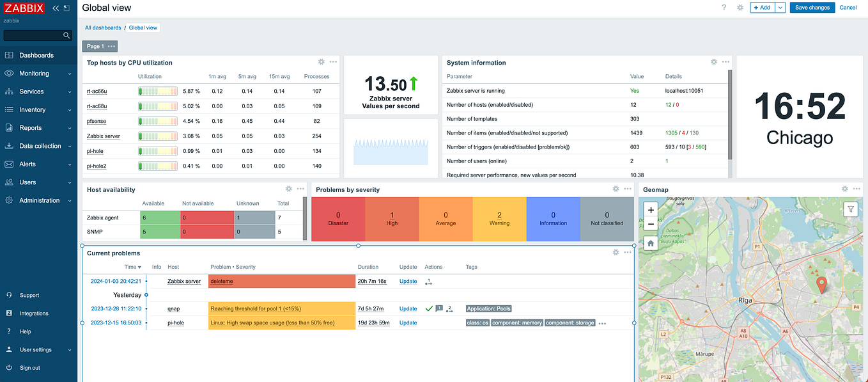Click the High severity orange block
The width and height of the screenshot is (868, 382).
pyautogui.click(x=392, y=219)
